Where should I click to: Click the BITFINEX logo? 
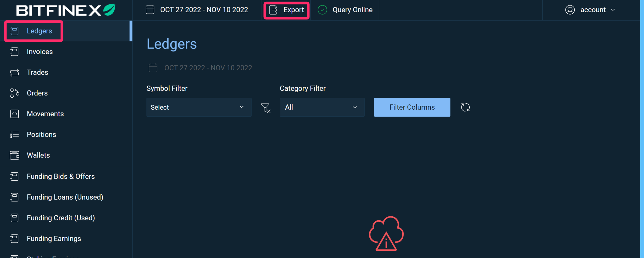65,10
